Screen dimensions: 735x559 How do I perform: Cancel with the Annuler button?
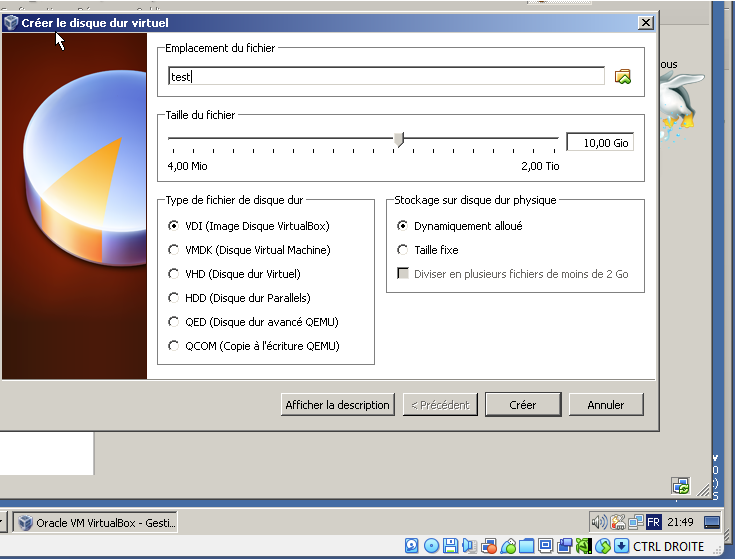(x=606, y=404)
